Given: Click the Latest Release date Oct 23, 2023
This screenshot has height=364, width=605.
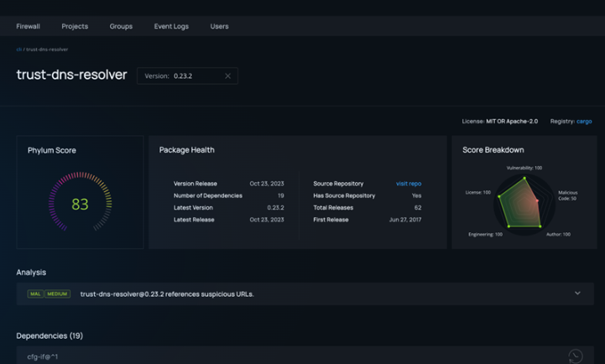Looking at the screenshot, I should pos(267,220).
